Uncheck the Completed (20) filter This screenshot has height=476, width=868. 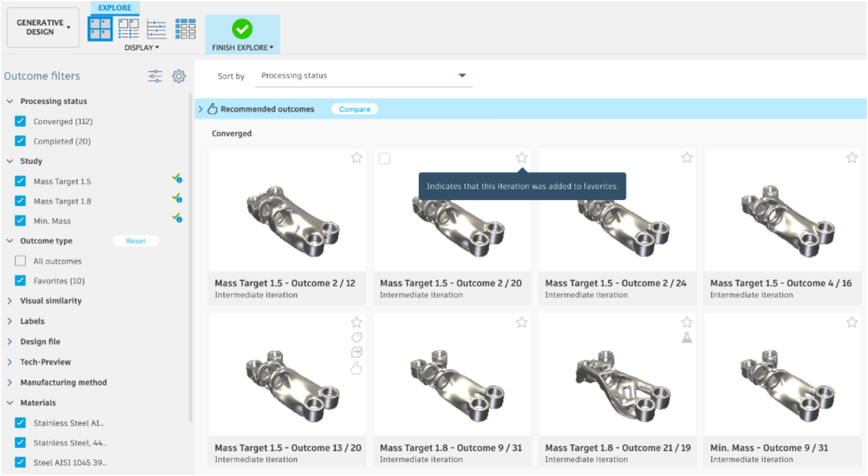click(x=20, y=141)
